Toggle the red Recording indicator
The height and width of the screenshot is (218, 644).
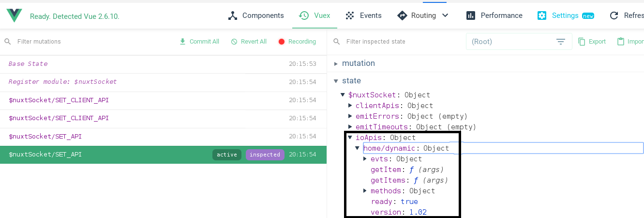282,42
